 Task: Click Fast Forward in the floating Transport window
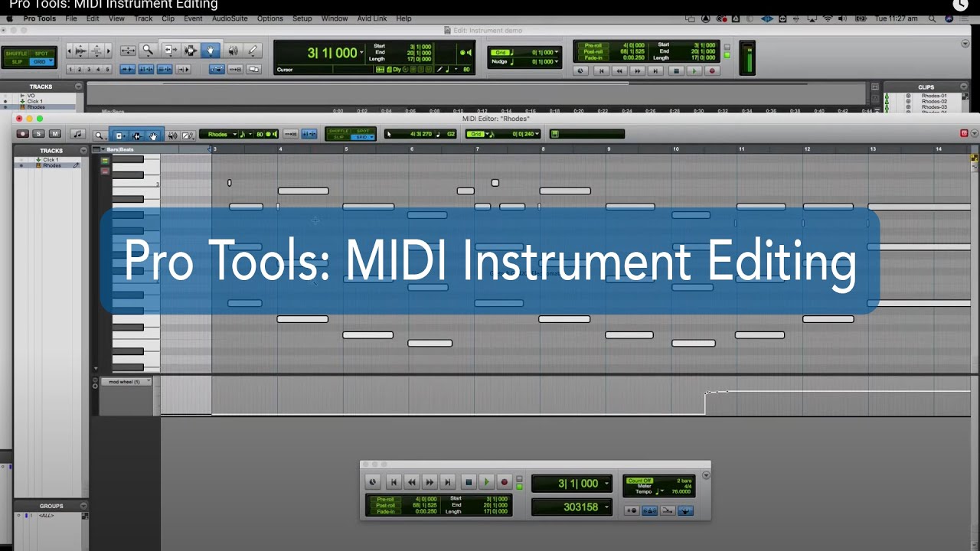tap(430, 482)
